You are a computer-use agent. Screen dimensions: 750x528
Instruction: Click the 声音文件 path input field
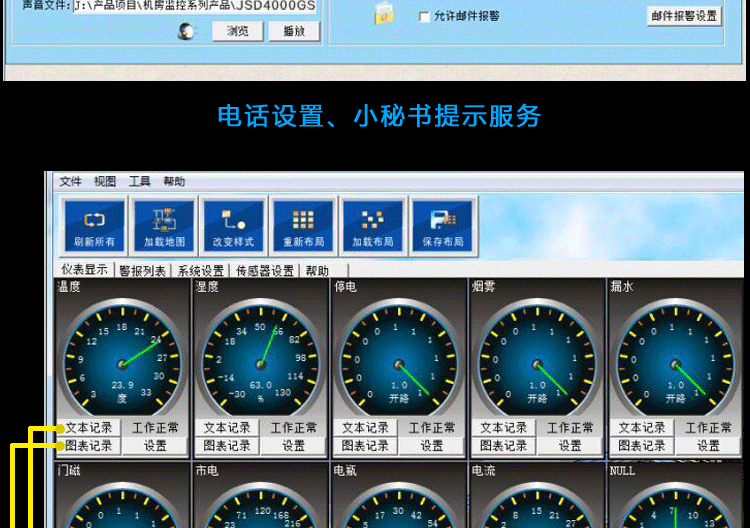tap(195, 6)
